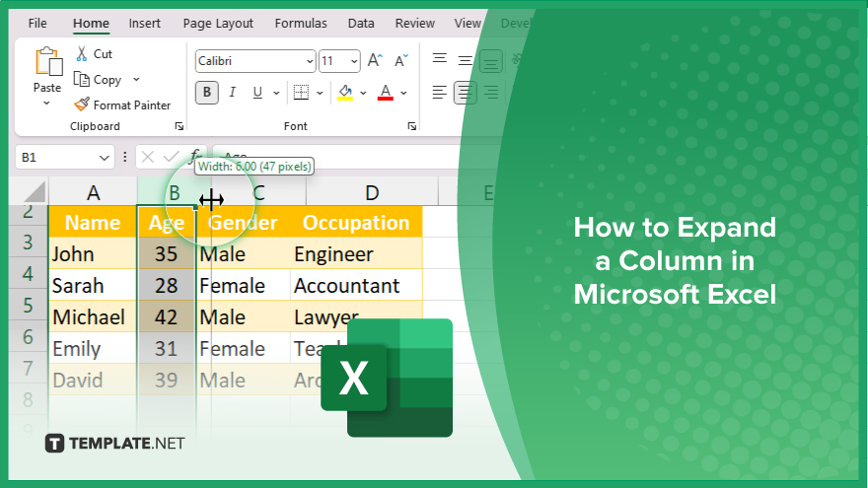The image size is (868, 488).
Task: Expand borders dropdown arrow
Action: pos(320,93)
